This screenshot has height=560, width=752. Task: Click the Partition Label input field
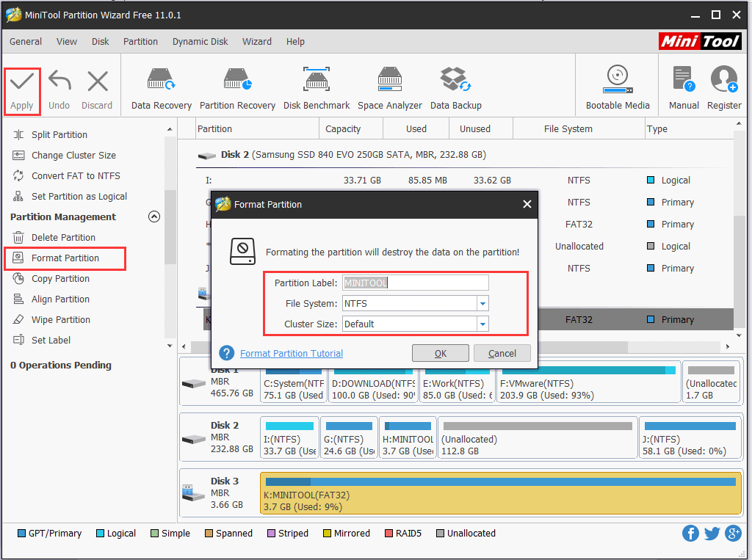click(416, 283)
